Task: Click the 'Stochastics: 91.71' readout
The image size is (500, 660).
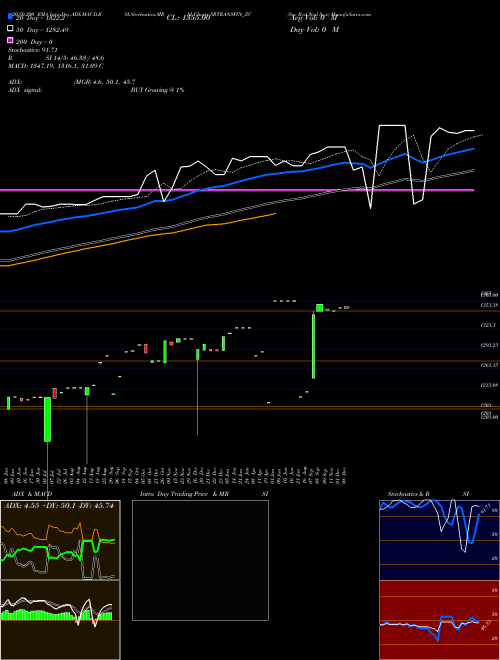Action: [32, 50]
